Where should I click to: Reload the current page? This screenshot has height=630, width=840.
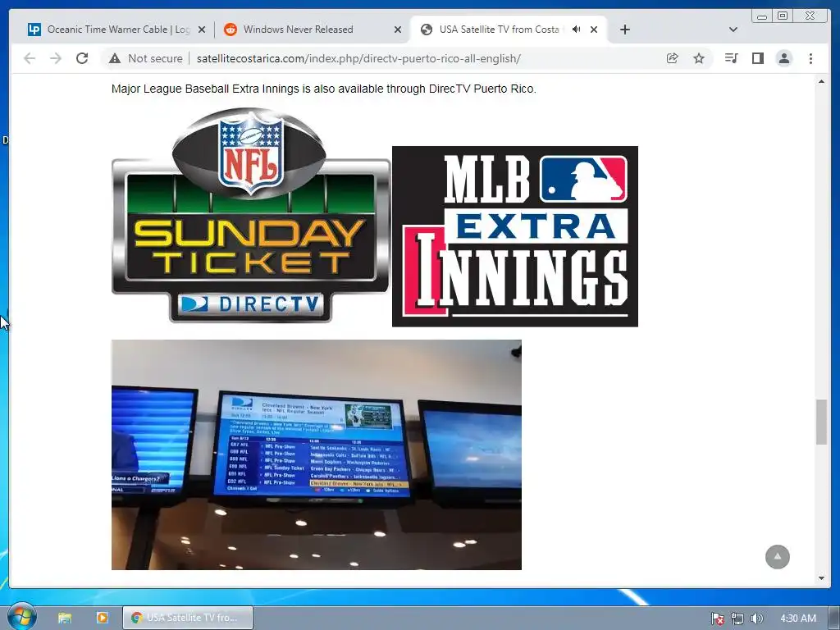pyautogui.click(x=82, y=58)
